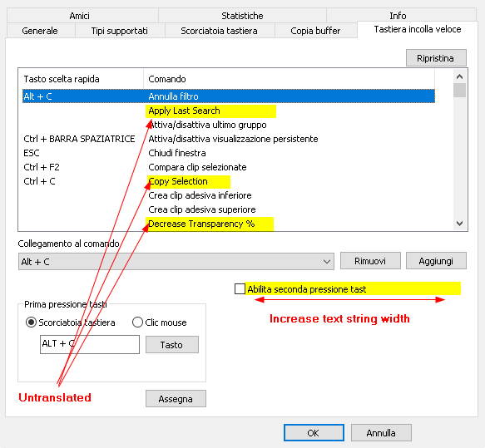
Task: Select Tastiera incolla veloce tab
Action: click(x=418, y=29)
